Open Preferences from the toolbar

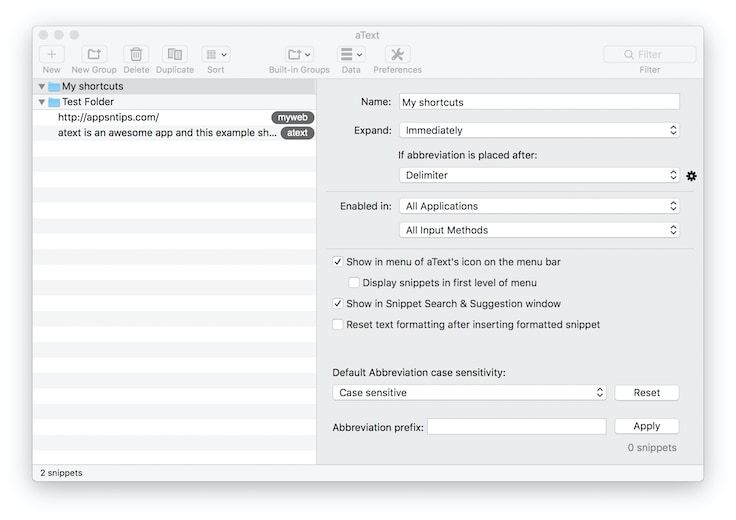point(397,55)
